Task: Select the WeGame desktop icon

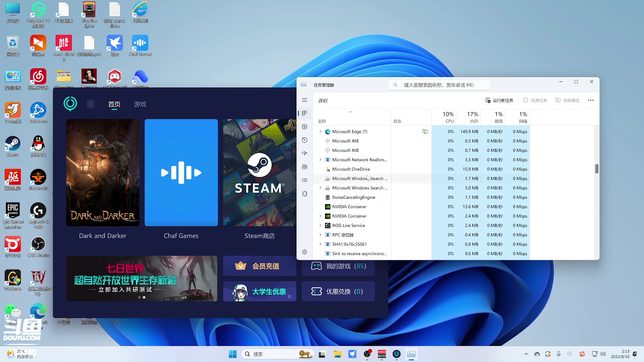Action: [13, 280]
